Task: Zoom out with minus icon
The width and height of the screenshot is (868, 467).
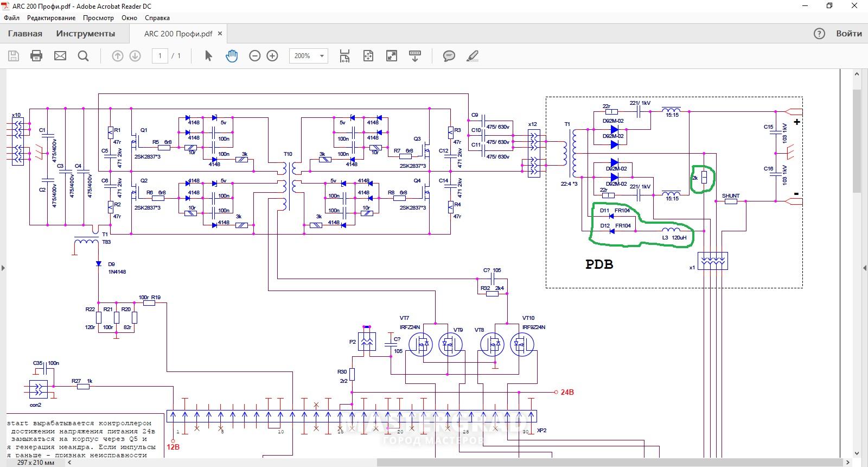Action: click(255, 56)
